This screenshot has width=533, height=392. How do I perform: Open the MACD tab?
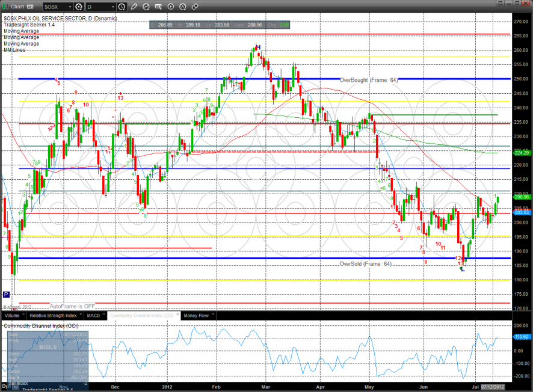click(x=93, y=315)
